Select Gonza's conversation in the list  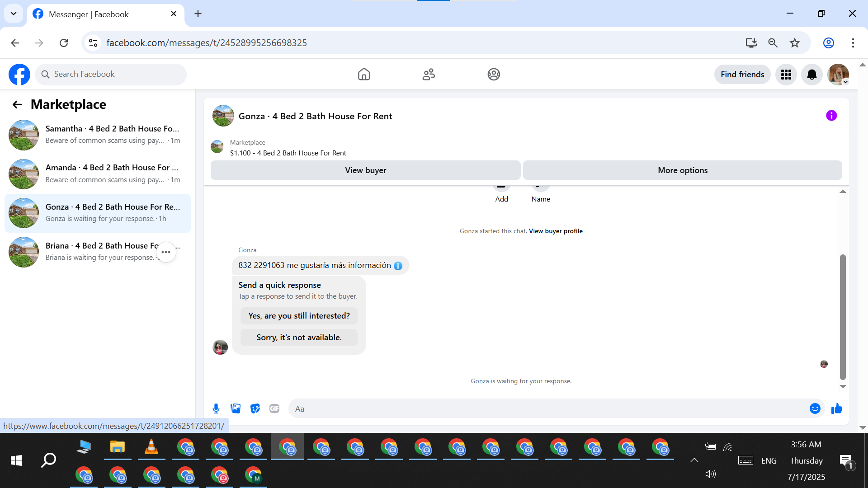(x=98, y=213)
